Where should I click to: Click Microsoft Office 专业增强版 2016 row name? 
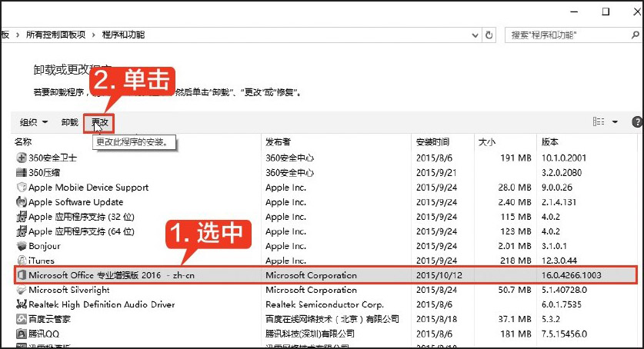tap(112, 275)
